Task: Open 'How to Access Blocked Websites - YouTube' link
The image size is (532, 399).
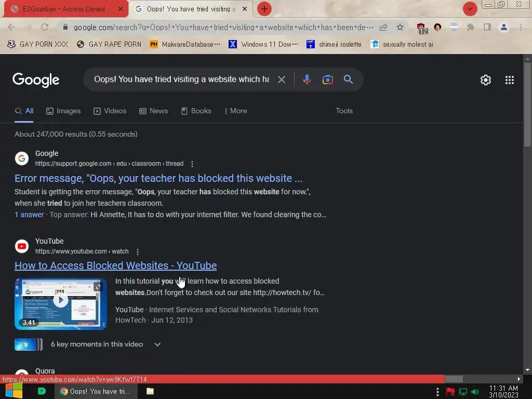Action: coord(116,265)
